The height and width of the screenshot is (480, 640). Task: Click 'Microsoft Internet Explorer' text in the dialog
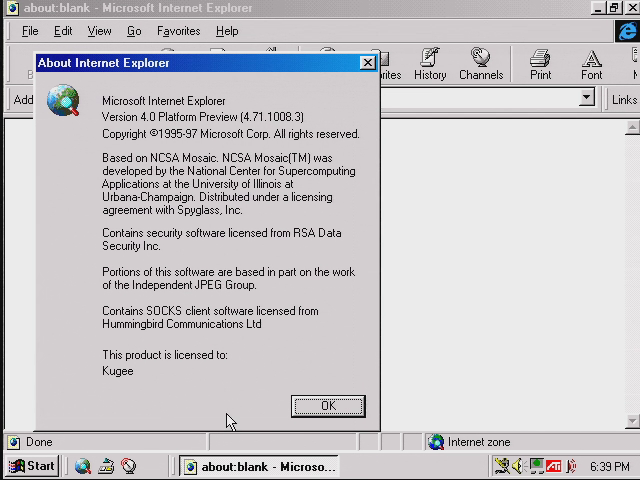[x=164, y=101]
